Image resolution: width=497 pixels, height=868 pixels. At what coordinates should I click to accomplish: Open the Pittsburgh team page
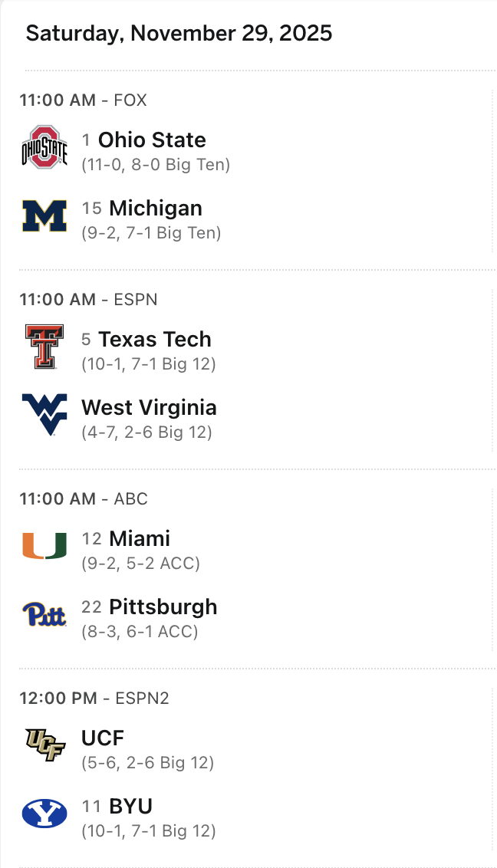pyautogui.click(x=163, y=607)
